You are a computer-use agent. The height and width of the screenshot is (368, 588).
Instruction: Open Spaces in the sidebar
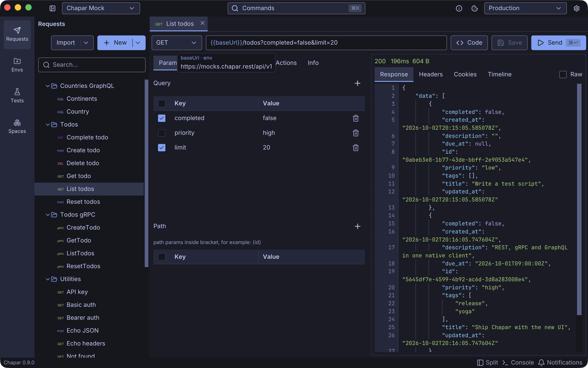(17, 127)
